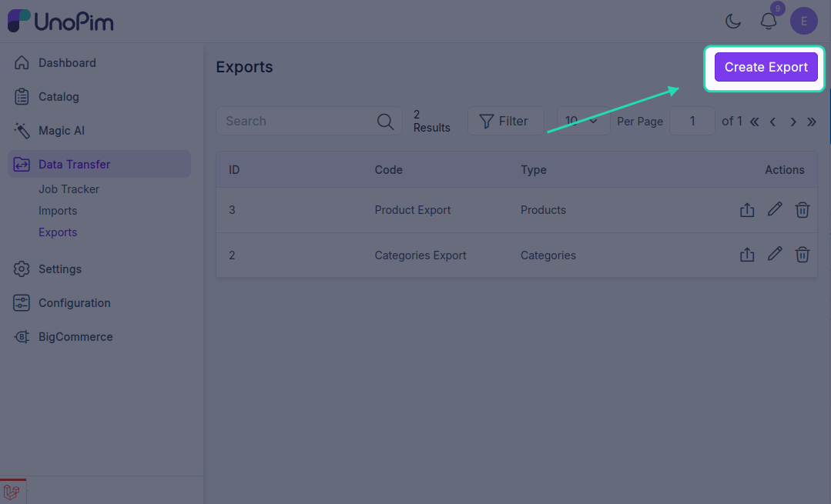
Task: Open the Exports submenu link
Action: [58, 232]
